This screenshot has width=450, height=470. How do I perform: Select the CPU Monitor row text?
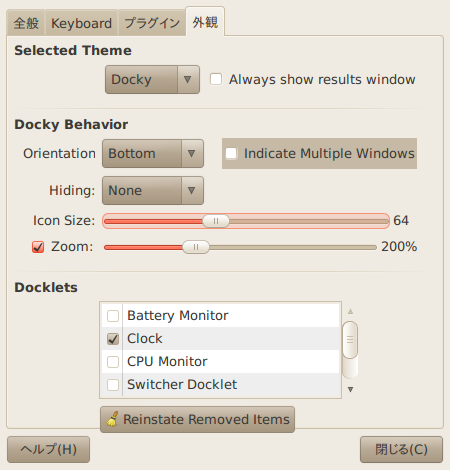[167, 362]
